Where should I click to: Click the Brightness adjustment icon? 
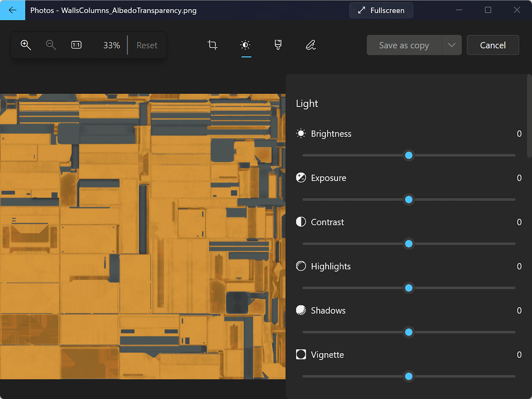pos(301,133)
